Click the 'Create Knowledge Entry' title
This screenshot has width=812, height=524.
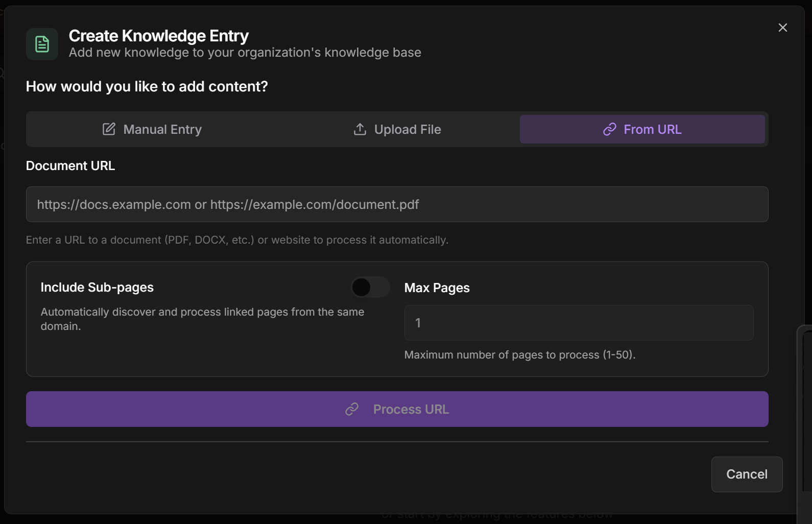pyautogui.click(x=159, y=36)
